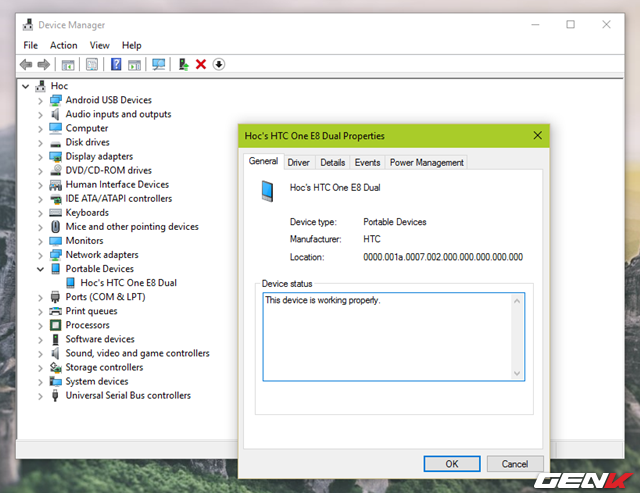The height and width of the screenshot is (493, 640).
Task: Click the Universal Serial Bus controllers plug icon
Action: tap(56, 395)
